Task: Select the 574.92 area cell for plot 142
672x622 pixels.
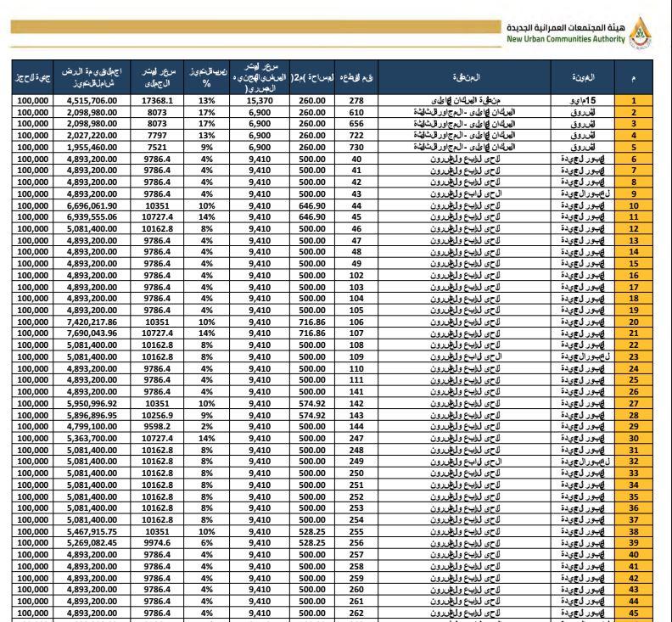Action: (312, 403)
